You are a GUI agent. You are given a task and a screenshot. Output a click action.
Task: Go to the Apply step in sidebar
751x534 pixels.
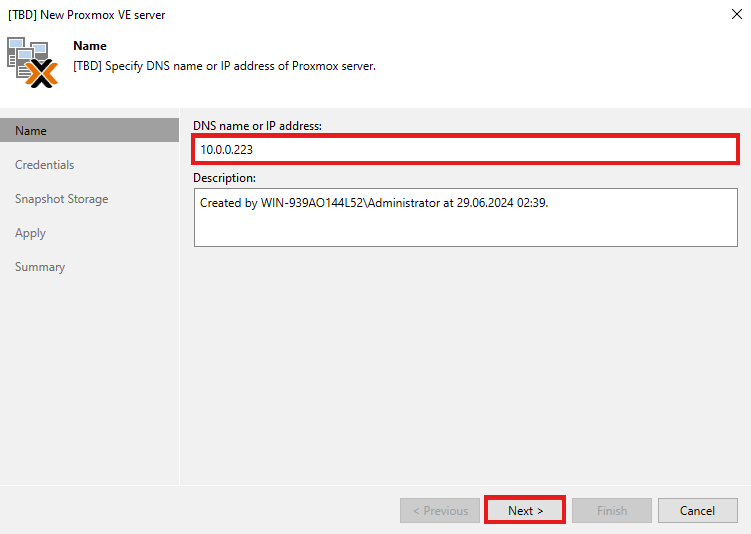pyautogui.click(x=31, y=233)
